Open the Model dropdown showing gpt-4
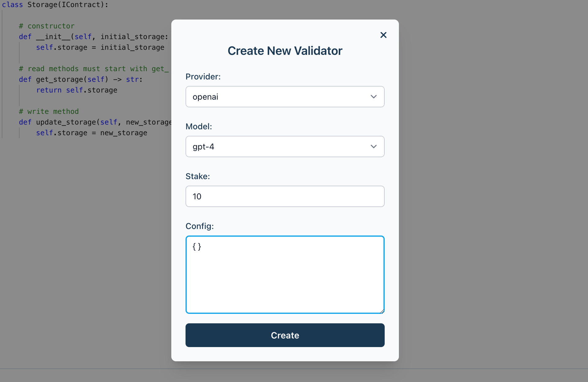Viewport: 588px width, 382px height. [279, 147]
